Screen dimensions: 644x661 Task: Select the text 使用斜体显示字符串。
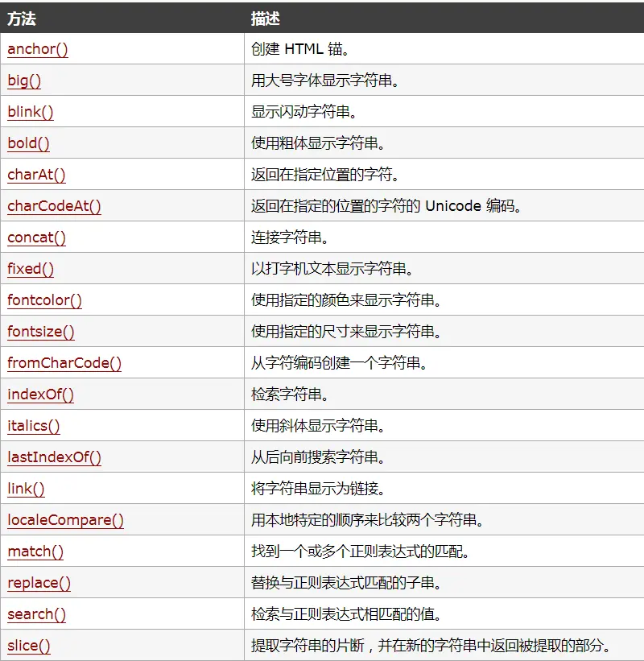[318, 426]
